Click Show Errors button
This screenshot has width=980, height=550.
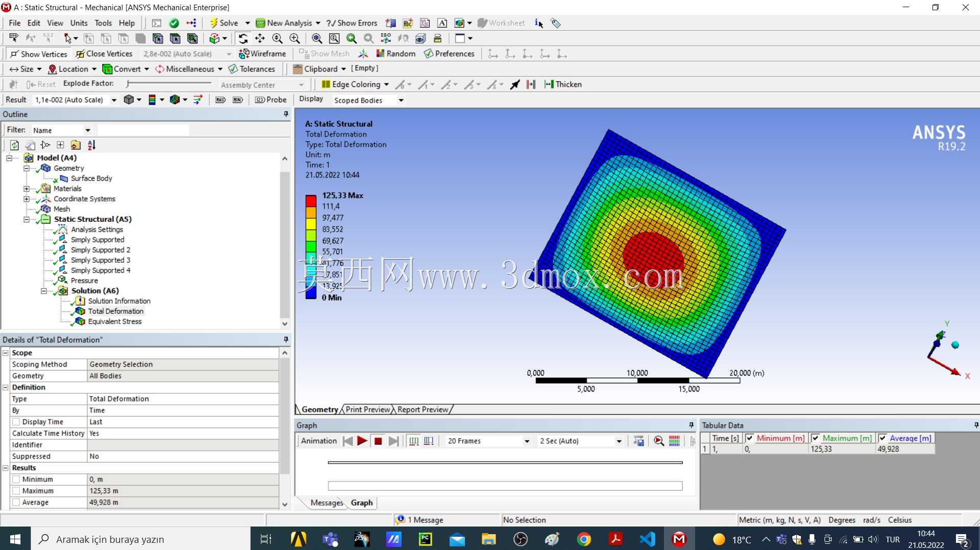[x=352, y=23]
